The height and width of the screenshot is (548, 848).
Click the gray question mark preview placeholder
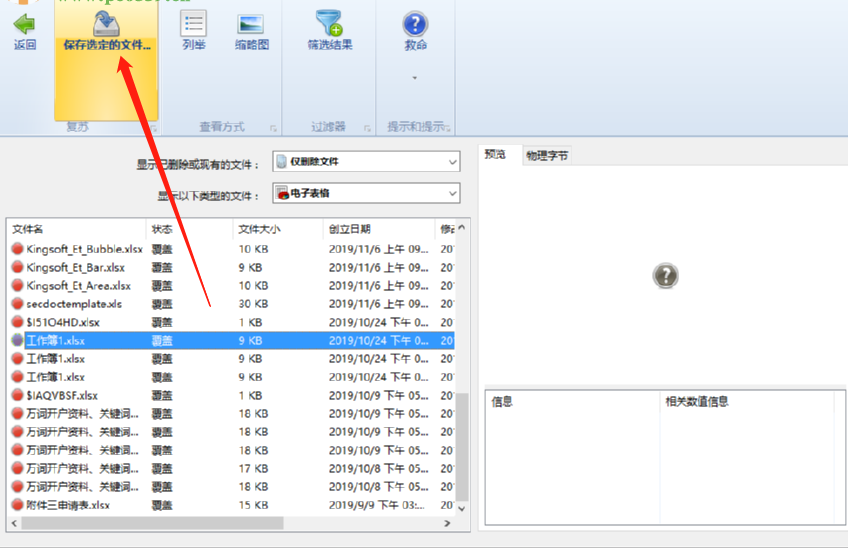[665, 276]
